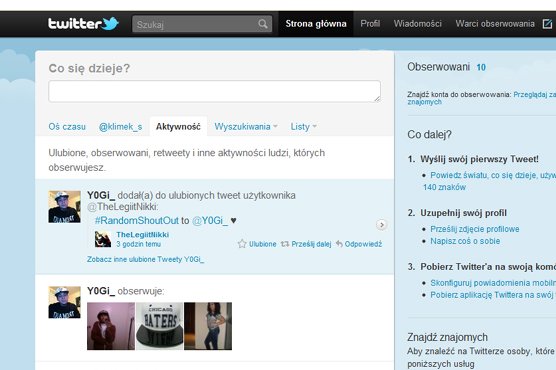Open the #RandomShoutOut hashtag link
The image size is (556, 370).
tap(137, 221)
